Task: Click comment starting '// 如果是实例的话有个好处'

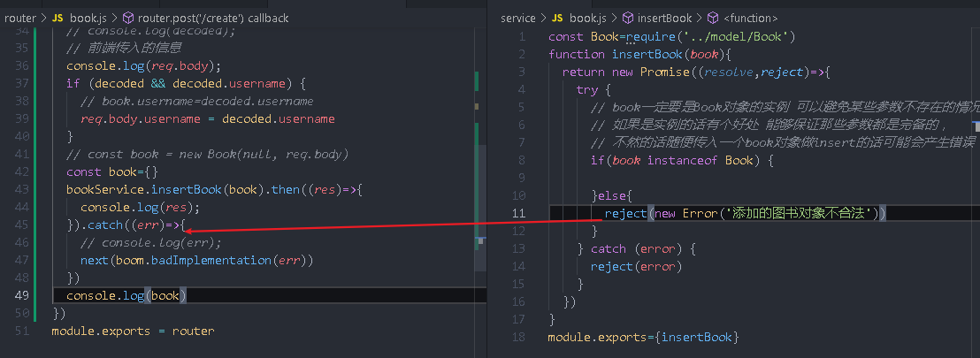Action: click(x=769, y=125)
